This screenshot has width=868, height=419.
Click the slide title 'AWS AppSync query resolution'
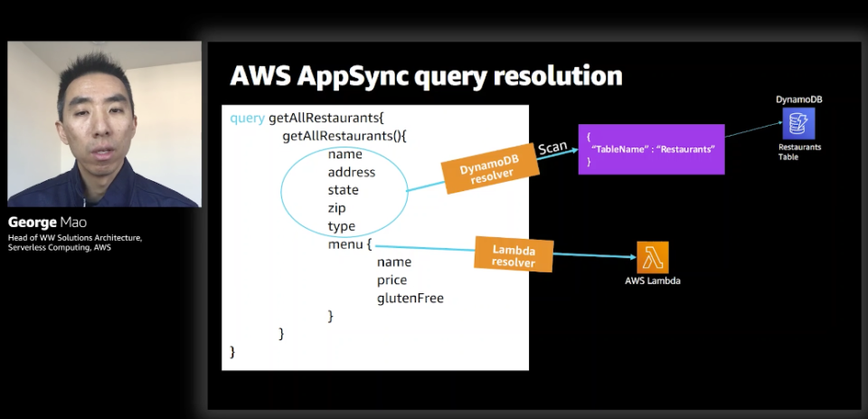coord(426,77)
